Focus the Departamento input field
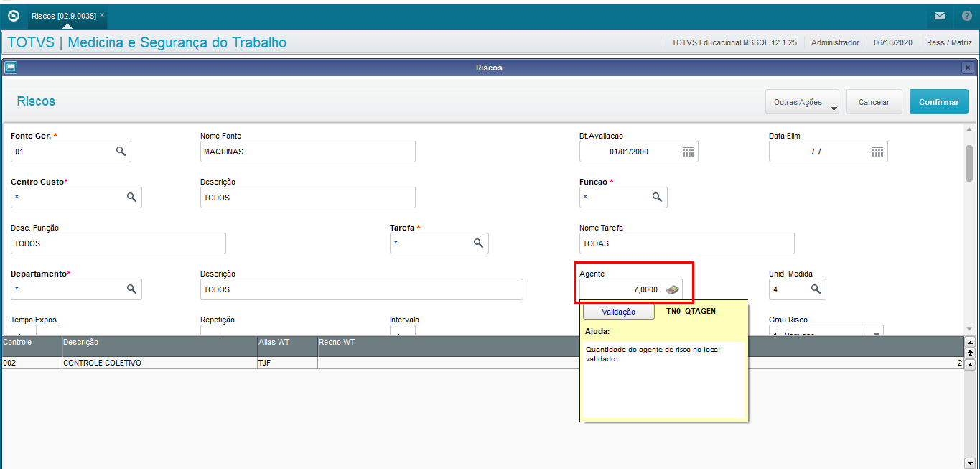 click(76, 289)
